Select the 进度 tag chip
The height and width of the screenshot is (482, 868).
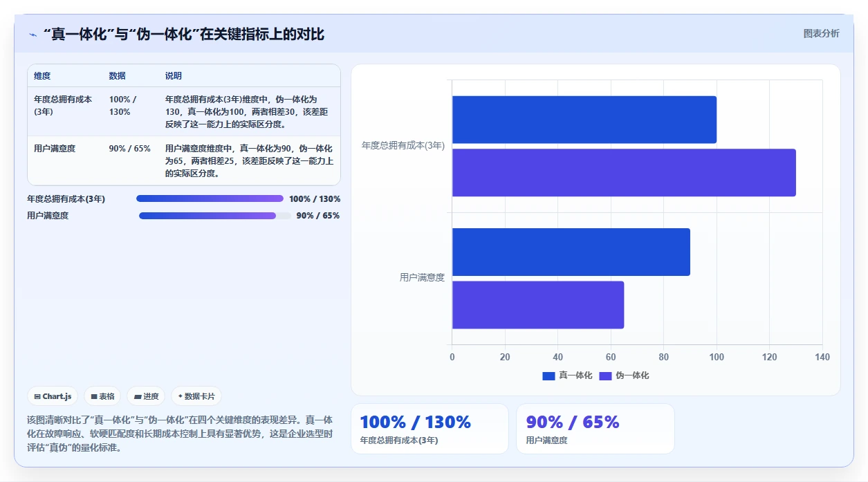tap(146, 396)
